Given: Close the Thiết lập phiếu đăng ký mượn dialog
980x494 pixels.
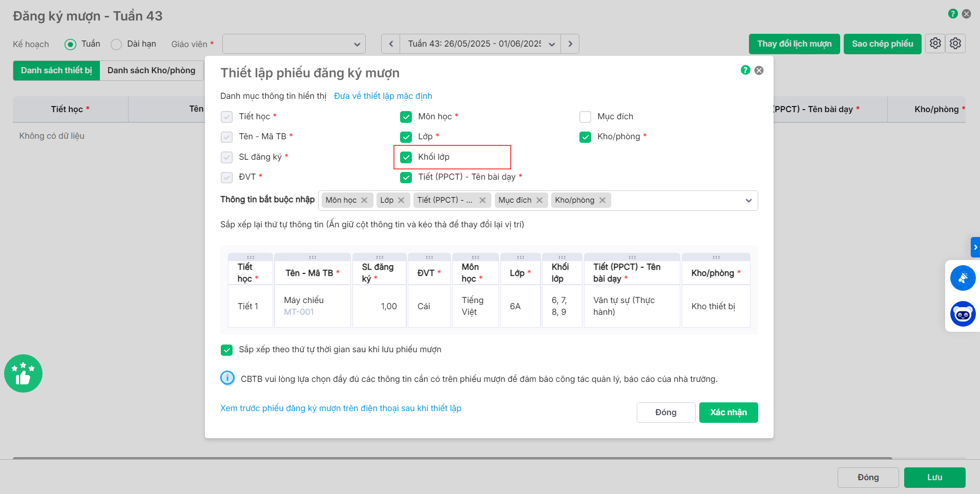Looking at the screenshot, I should [x=759, y=70].
